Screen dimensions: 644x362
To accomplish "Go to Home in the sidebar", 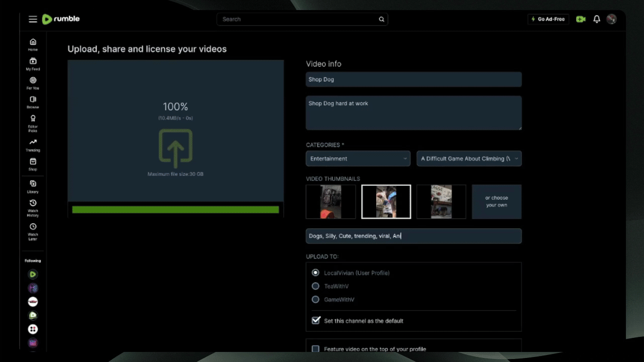I will click(x=33, y=45).
